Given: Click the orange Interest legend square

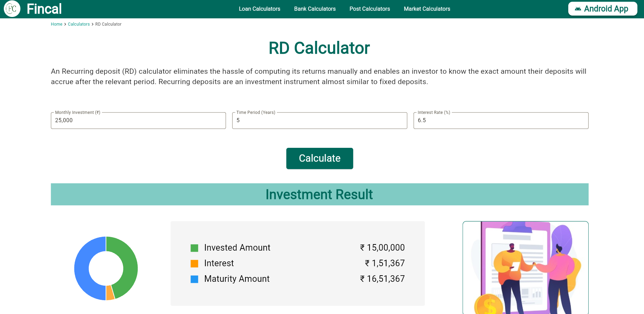Looking at the screenshot, I should point(195,263).
